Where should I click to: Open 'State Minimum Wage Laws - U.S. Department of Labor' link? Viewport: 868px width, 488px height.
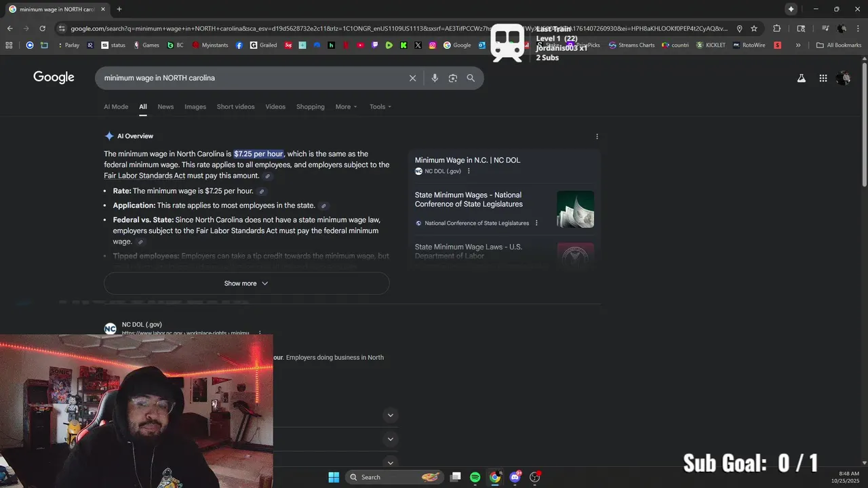(469, 251)
